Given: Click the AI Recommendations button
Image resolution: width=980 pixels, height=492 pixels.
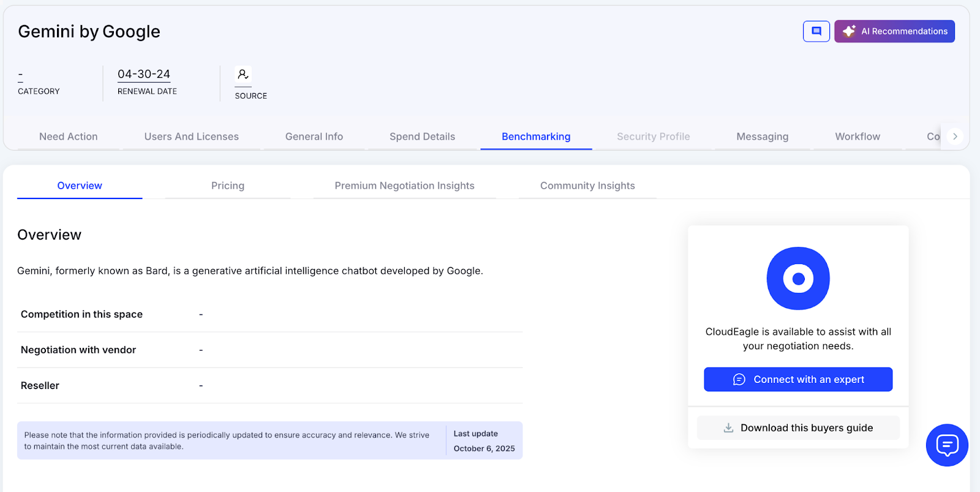Looking at the screenshot, I should click(x=894, y=31).
